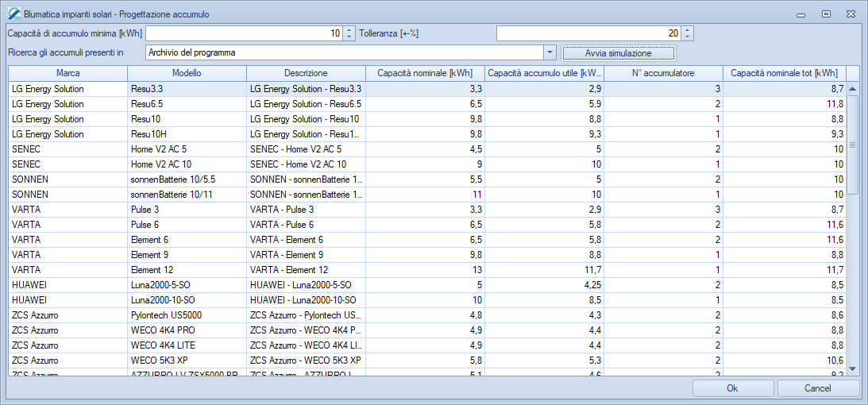
Task: Select the Resu3.3 model cell
Action: tap(187, 88)
